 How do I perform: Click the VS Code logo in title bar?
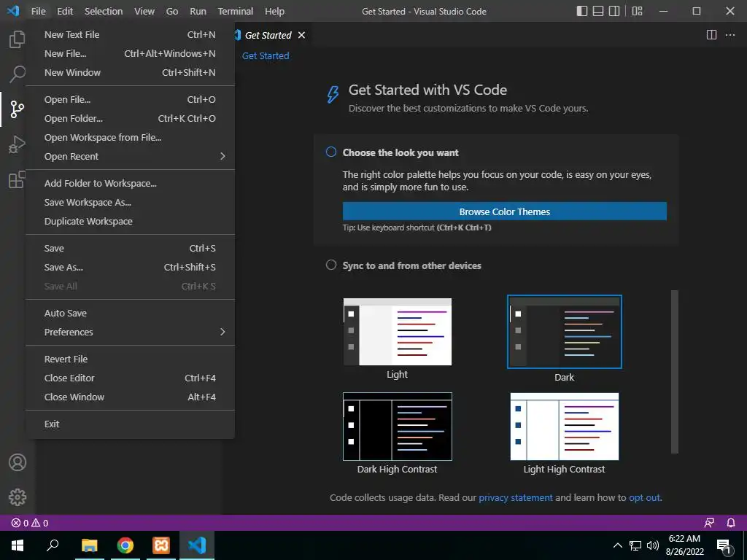pos(13,11)
